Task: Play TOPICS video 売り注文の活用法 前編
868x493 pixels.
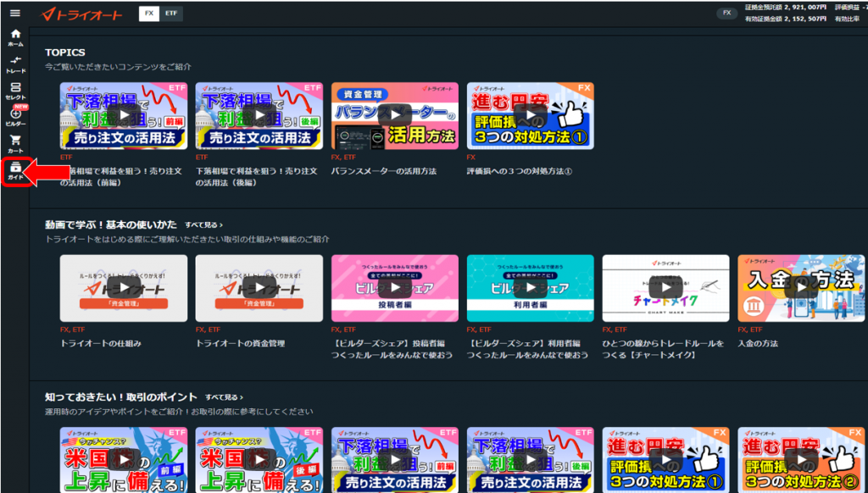Action: point(124,116)
